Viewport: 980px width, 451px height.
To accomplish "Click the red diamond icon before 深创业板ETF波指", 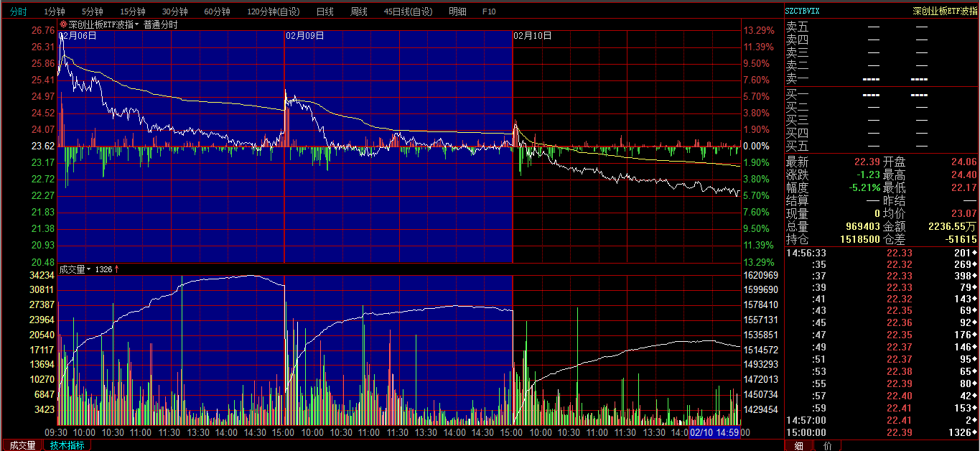I will pyautogui.click(x=63, y=24).
